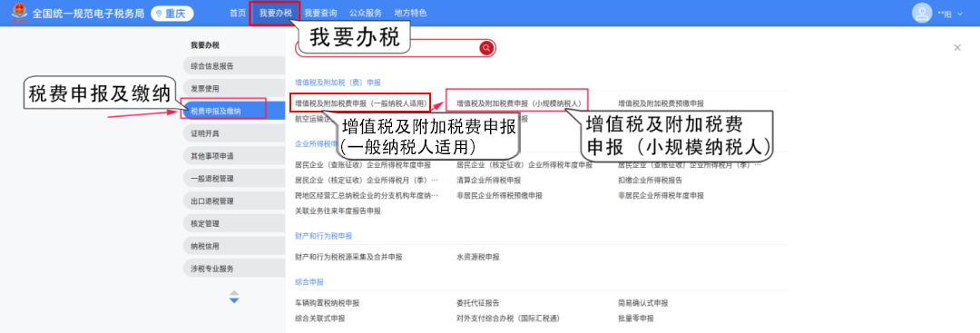The width and height of the screenshot is (980, 333).
Task: Open 公众服务 in top navigation
Action: tap(366, 13)
